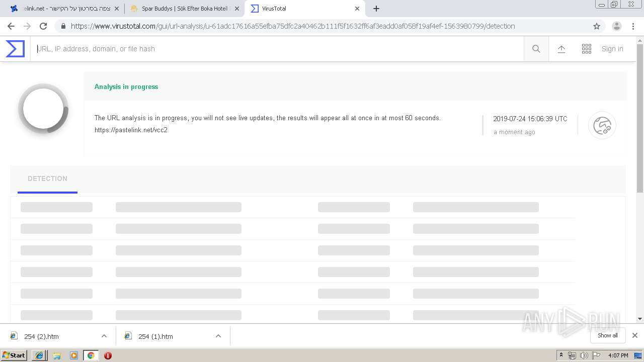Click the browser forward arrow
This screenshot has width=644, height=362.
pos(27,26)
